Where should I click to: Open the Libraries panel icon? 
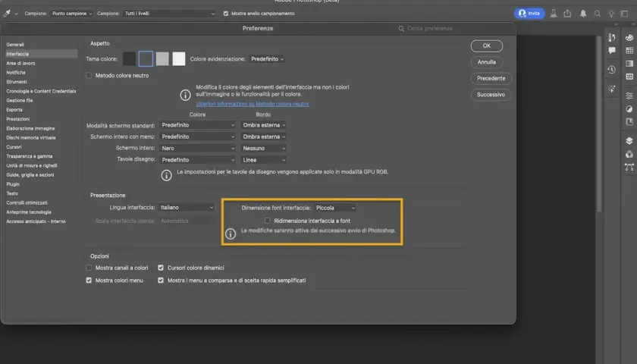(x=629, y=121)
